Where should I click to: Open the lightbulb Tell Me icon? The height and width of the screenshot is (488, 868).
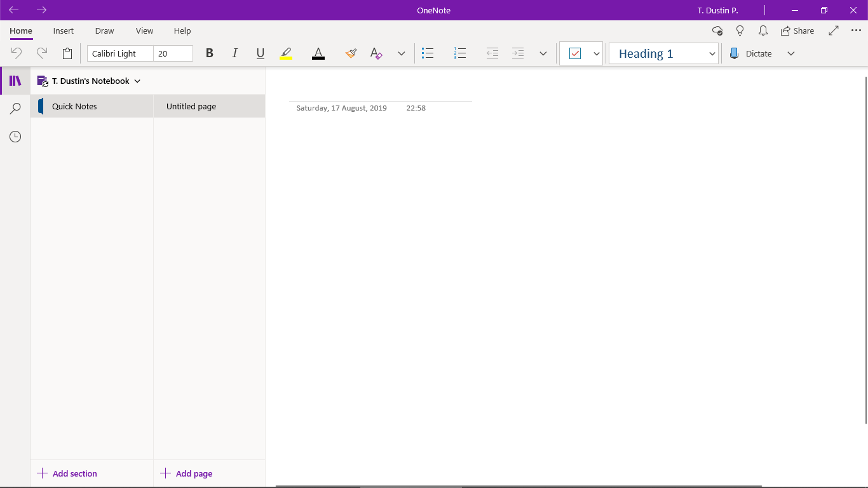point(740,30)
